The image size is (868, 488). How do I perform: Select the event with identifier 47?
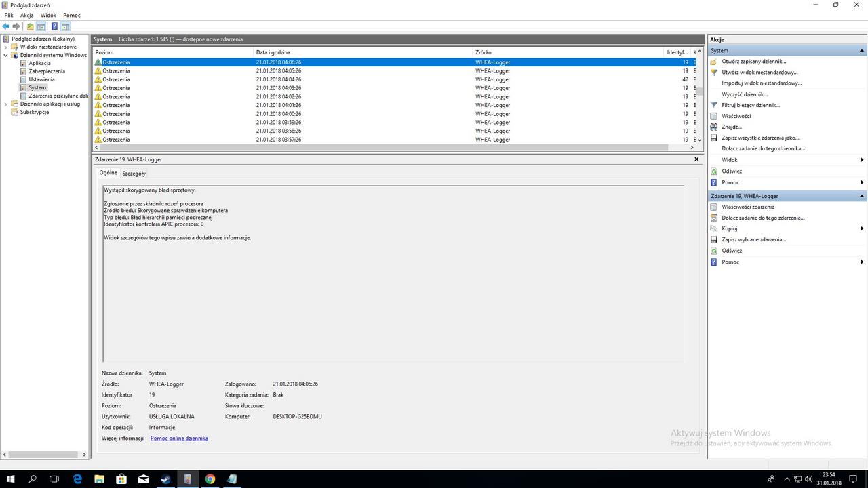tap(394, 79)
